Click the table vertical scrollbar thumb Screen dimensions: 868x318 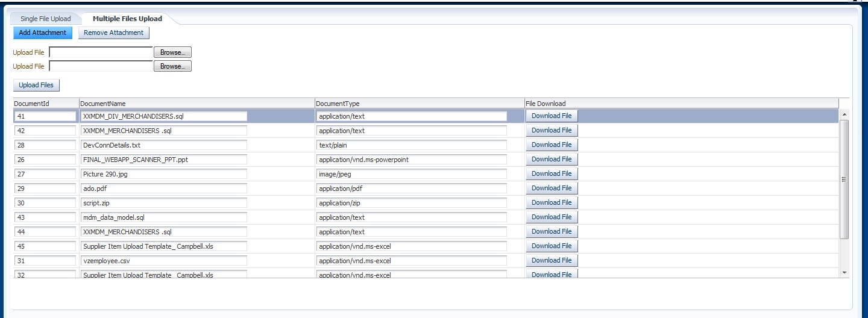844,179
